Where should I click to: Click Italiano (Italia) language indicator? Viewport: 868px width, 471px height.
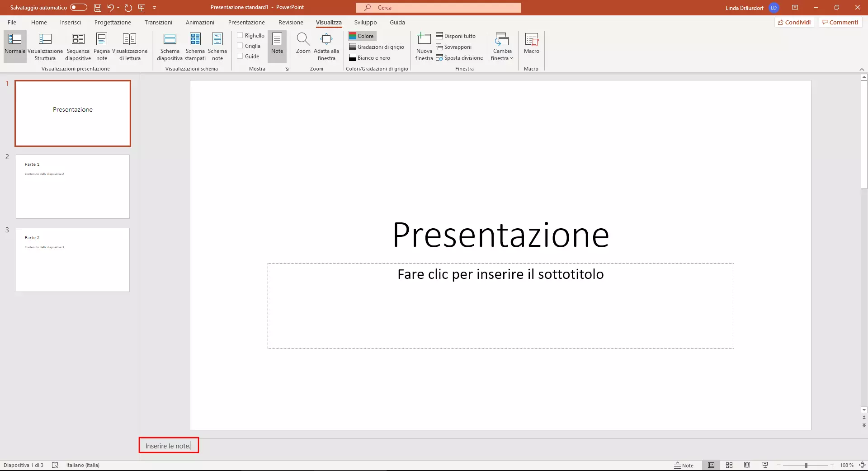[x=83, y=465]
